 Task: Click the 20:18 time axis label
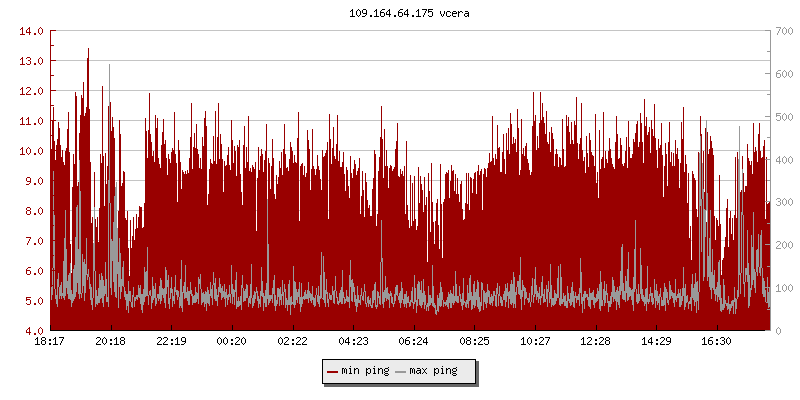coord(110,342)
